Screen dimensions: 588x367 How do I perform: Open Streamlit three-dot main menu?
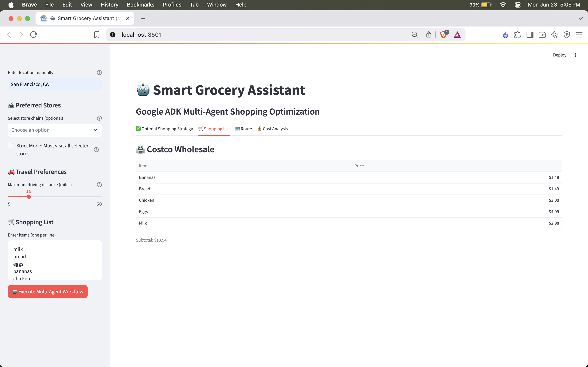coord(575,55)
